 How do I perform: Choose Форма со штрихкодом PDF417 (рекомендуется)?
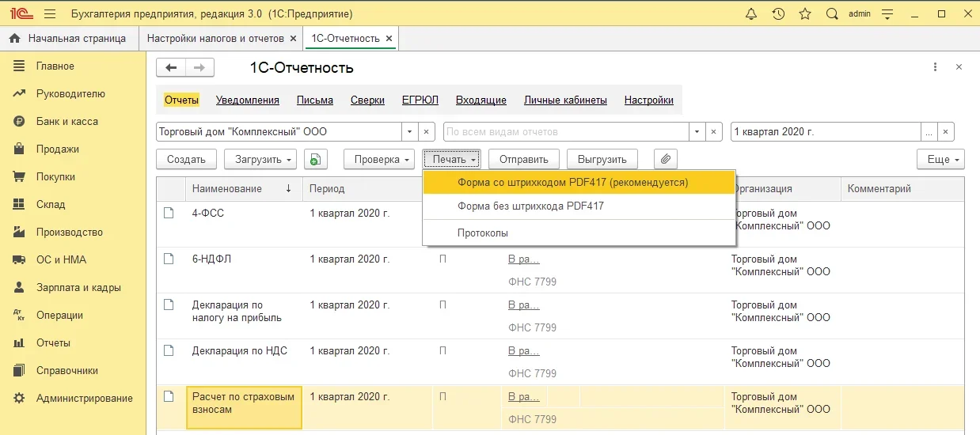tap(579, 182)
